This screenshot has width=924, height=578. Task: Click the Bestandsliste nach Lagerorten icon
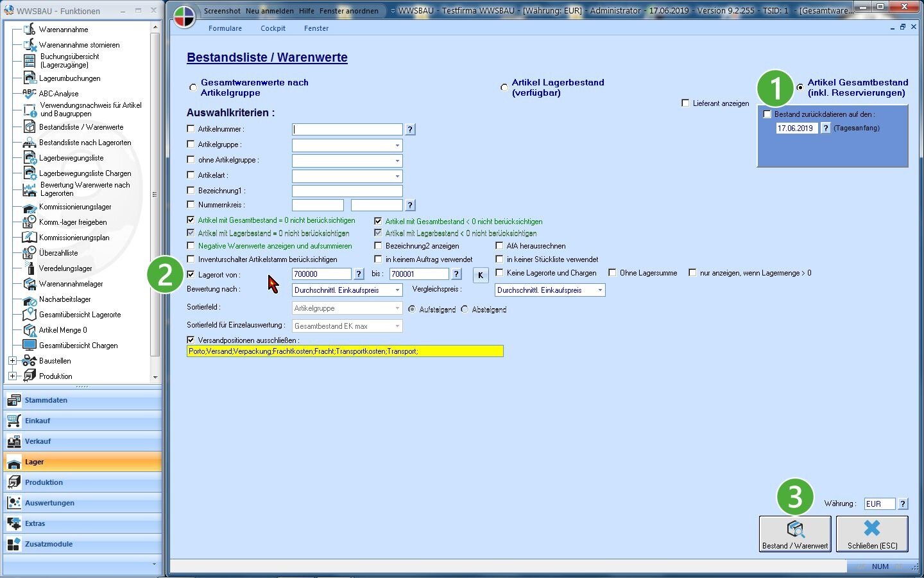click(x=30, y=143)
